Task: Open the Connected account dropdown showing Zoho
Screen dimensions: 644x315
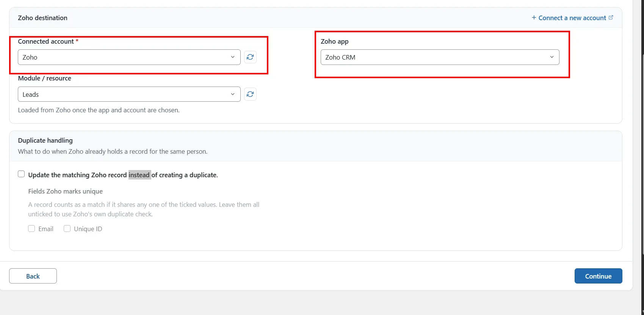Action: click(129, 57)
